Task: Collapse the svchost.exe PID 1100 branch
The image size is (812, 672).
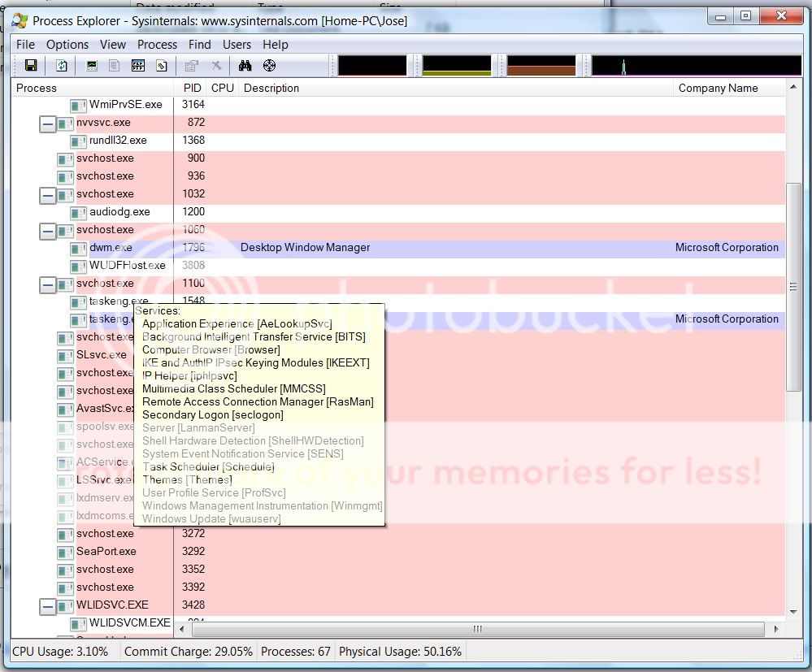Action: pyautogui.click(x=48, y=284)
